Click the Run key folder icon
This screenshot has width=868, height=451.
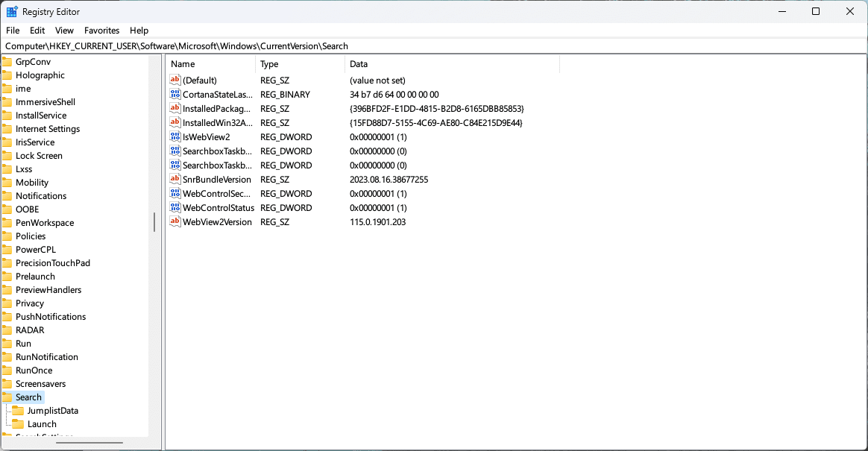pos(7,344)
